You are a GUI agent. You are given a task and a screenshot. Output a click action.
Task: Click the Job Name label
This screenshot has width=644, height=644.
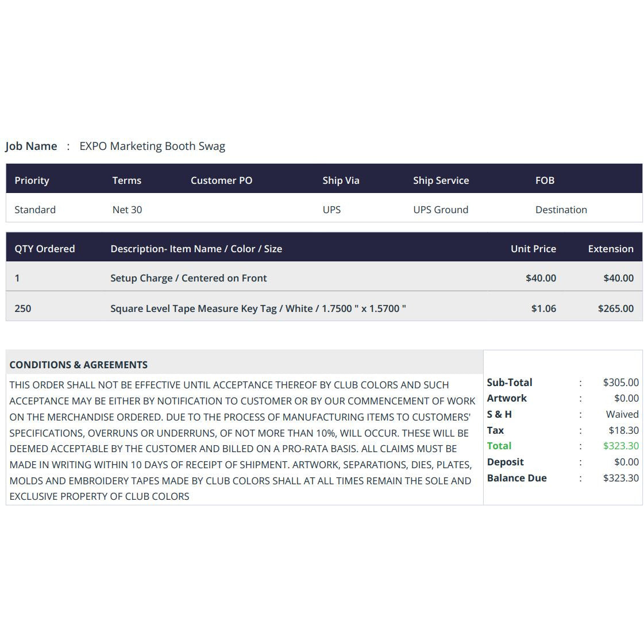pyautogui.click(x=31, y=146)
